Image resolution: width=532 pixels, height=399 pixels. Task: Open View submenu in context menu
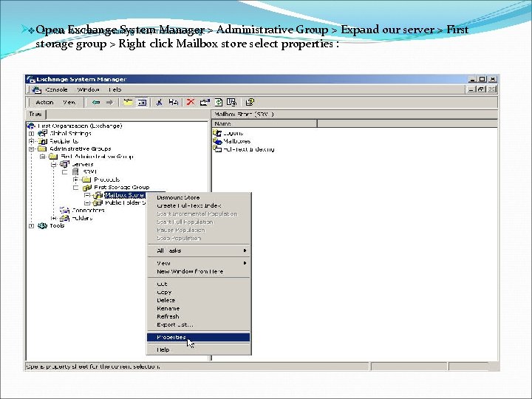pyautogui.click(x=199, y=263)
